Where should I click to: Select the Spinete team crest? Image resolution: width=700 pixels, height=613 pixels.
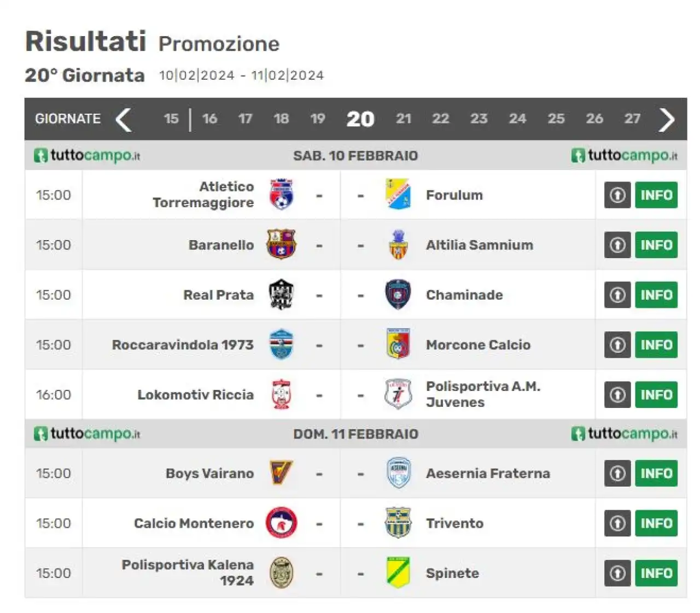(398, 573)
